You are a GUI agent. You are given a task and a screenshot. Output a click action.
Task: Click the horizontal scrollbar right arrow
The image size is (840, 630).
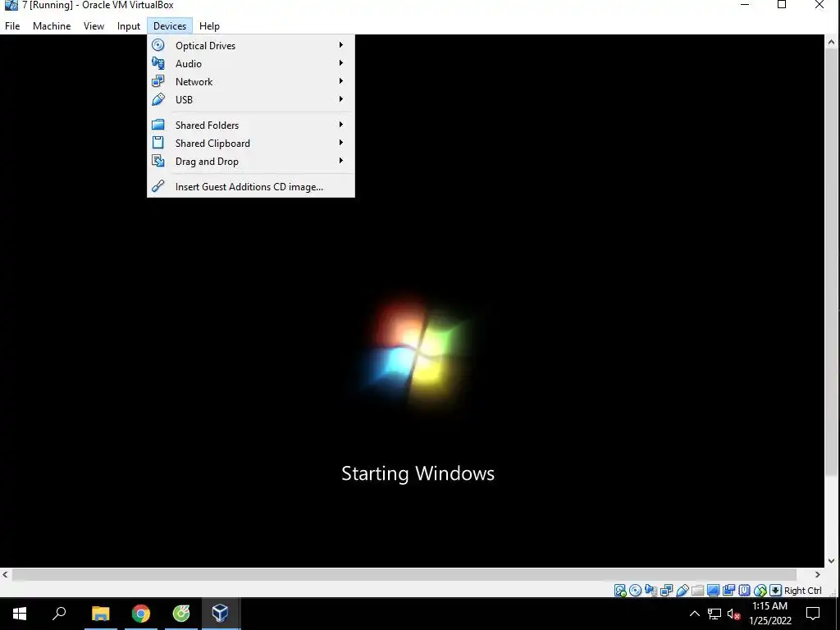[x=818, y=574]
